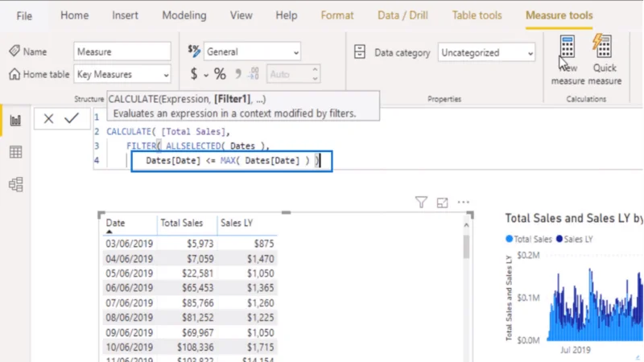
Task: Apply currency format with dollar icon
Action: pyautogui.click(x=194, y=74)
